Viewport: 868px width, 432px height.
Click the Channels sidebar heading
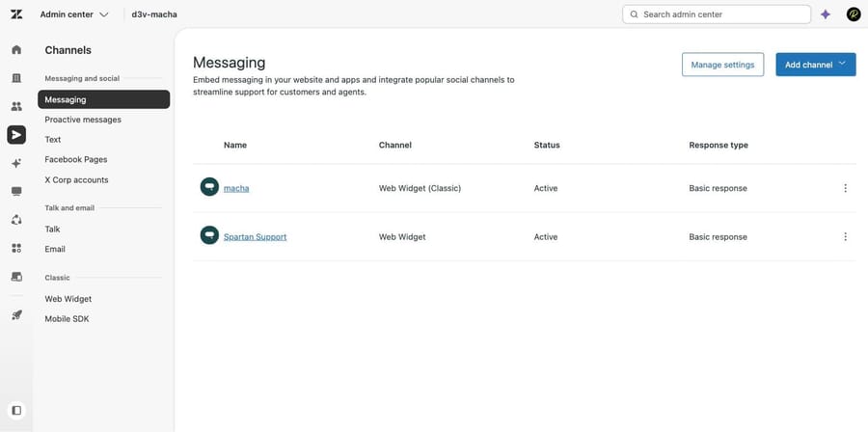click(x=68, y=50)
